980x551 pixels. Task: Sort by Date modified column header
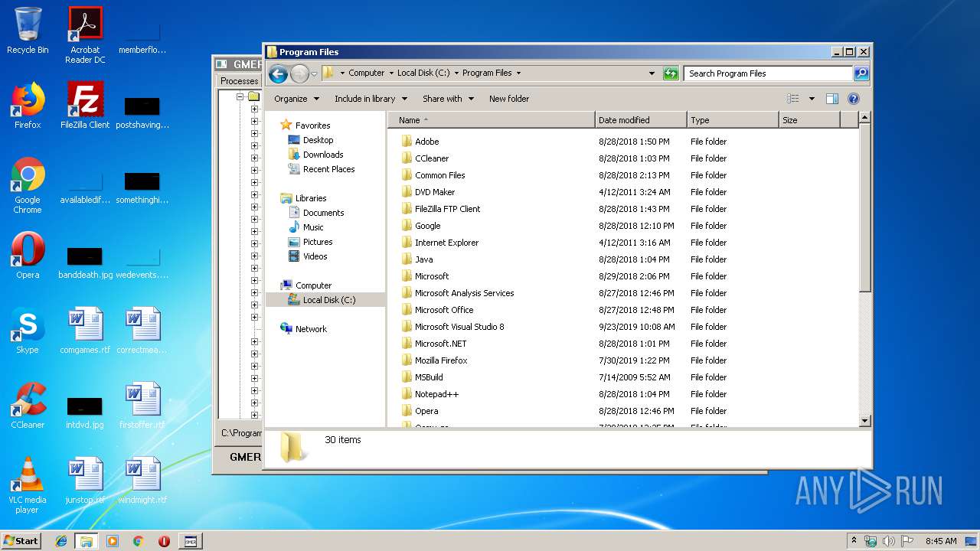coord(641,120)
